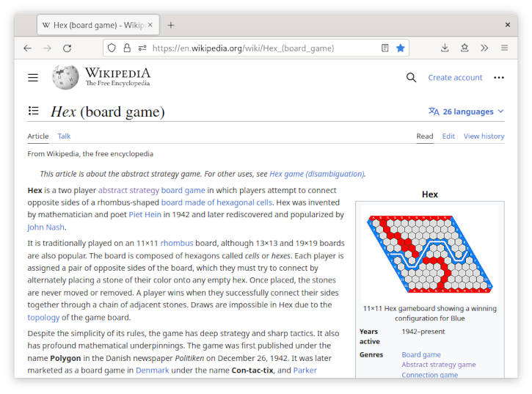
Task: Click board made of hexagonal cells link
Action: pos(216,203)
